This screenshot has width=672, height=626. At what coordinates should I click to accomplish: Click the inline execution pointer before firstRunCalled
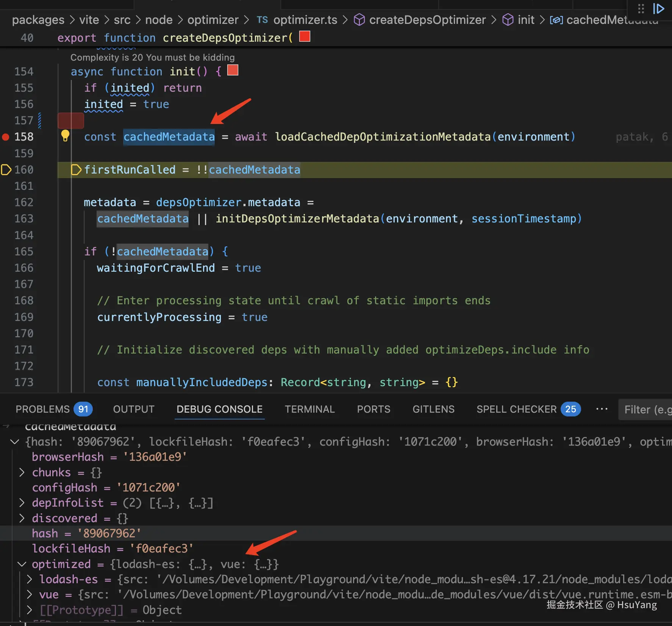[76, 170]
